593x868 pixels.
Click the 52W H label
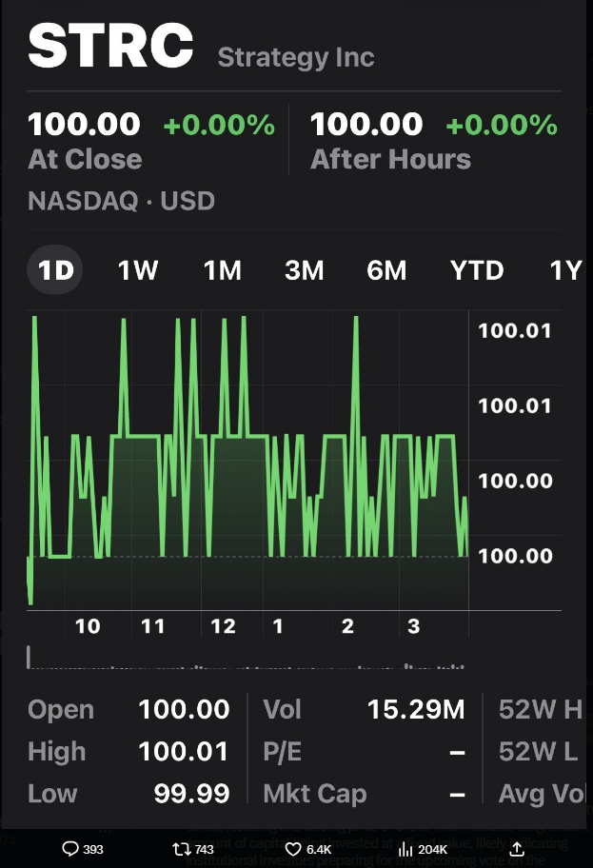[x=541, y=709]
